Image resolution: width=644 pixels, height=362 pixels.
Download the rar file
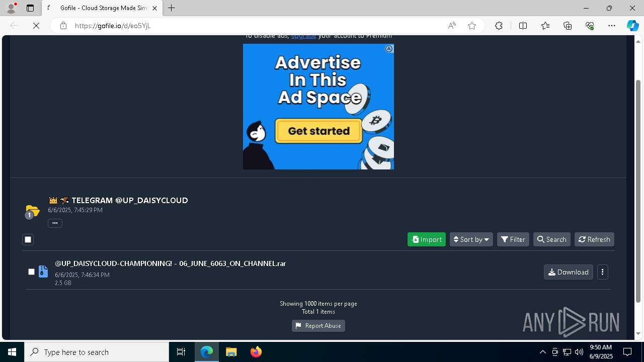(x=569, y=272)
